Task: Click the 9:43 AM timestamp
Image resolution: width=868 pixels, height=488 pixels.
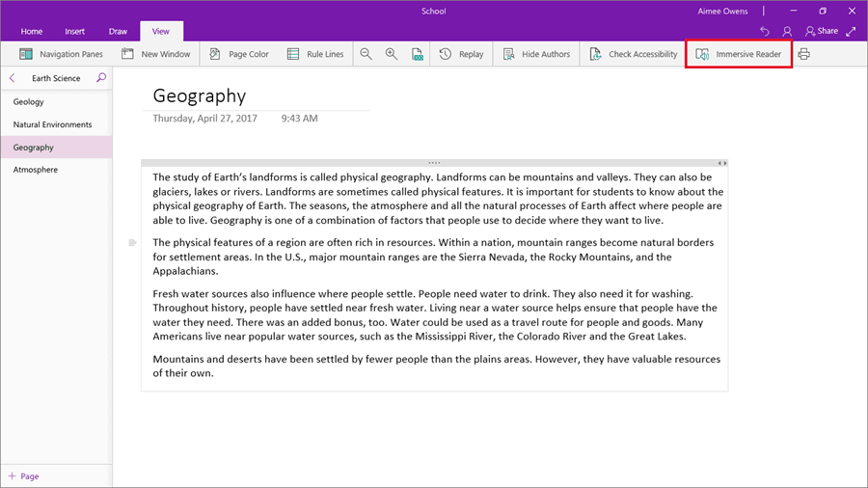Action: pos(300,119)
